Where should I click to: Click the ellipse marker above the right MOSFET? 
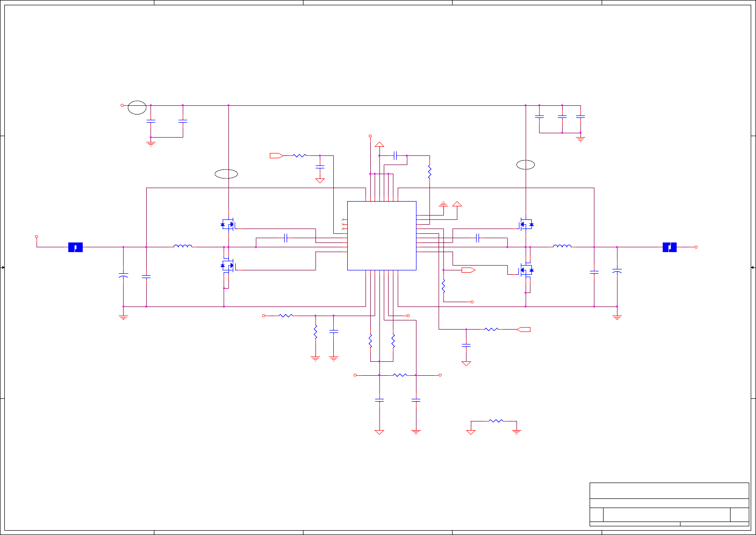[526, 165]
